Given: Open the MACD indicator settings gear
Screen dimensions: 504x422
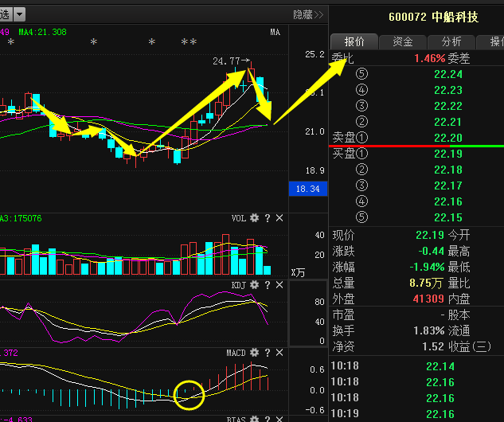Looking at the screenshot, I should [254, 351].
